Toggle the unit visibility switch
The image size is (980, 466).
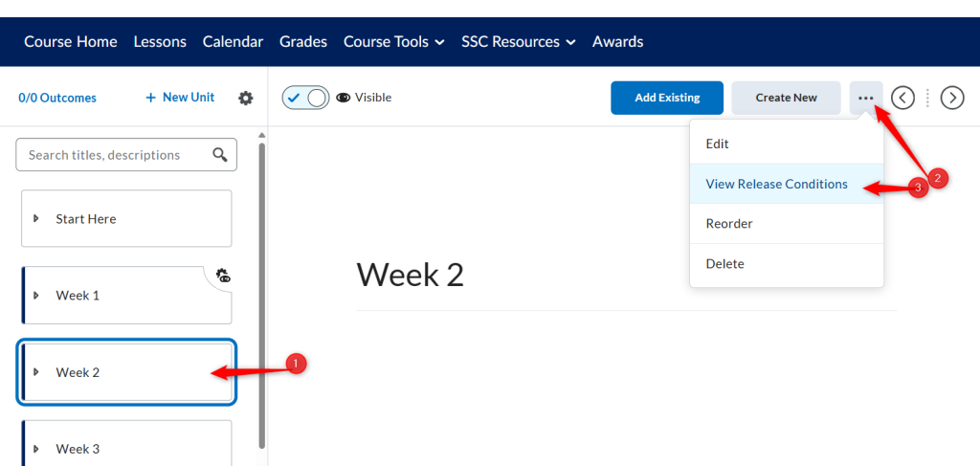point(305,98)
